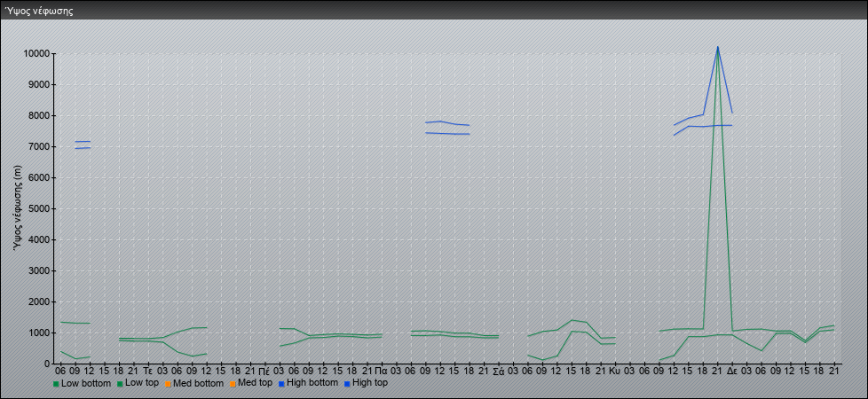Click the Τε day label on x-axis
This screenshot has width=868, height=399.
pyautogui.click(x=148, y=370)
